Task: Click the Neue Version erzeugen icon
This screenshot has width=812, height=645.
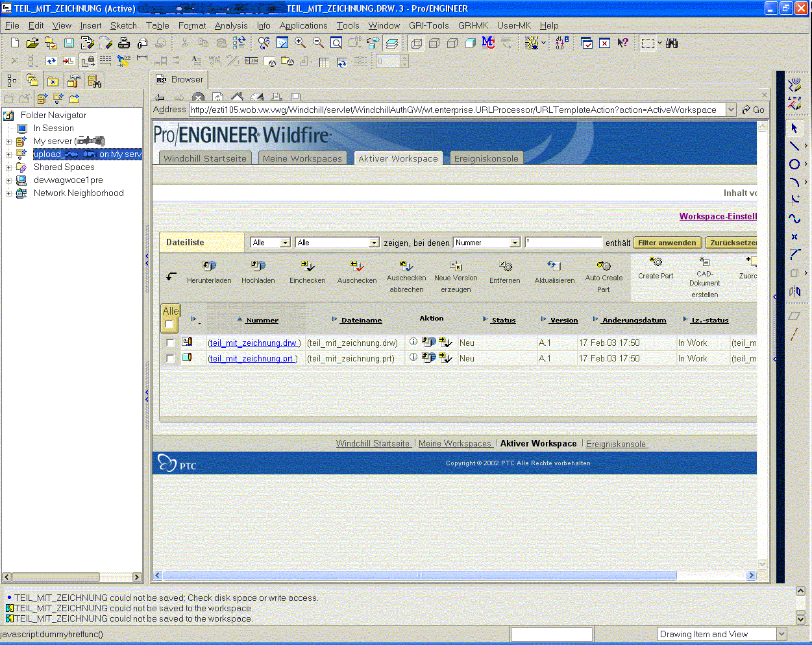Action: [x=456, y=265]
